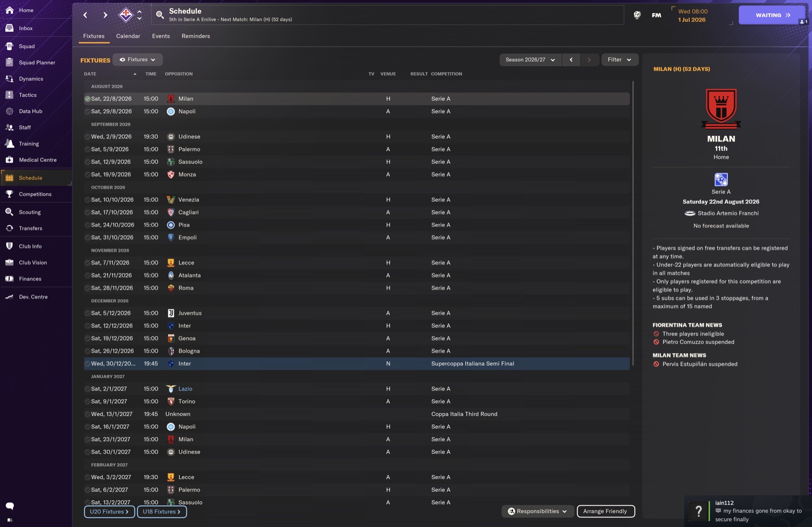Open the Dynamics icon
812x527 pixels.
tap(9, 79)
